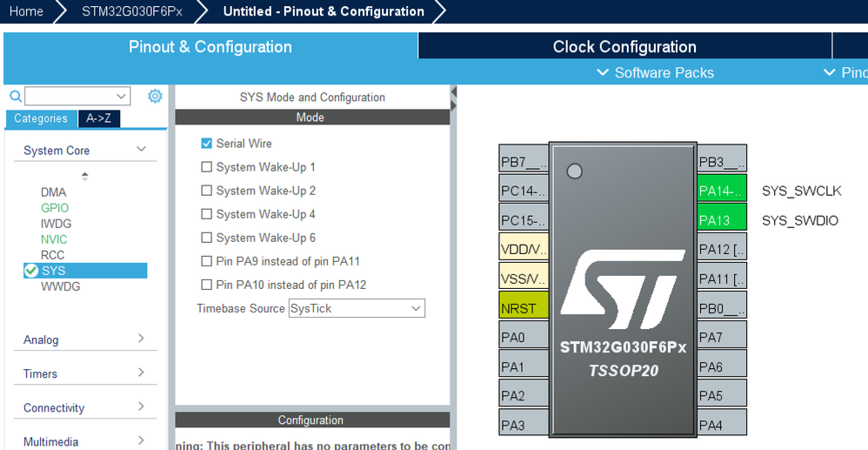
Task: Switch to the Categories tab
Action: pyautogui.click(x=41, y=118)
